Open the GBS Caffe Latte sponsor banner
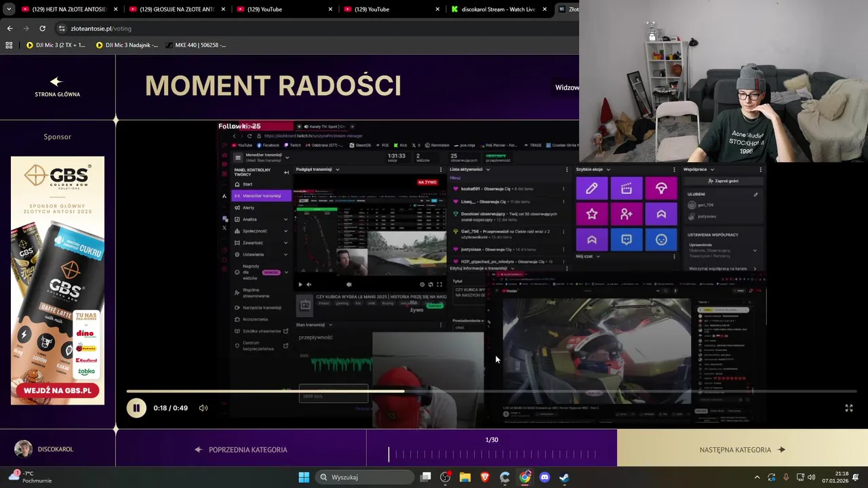 point(58,281)
